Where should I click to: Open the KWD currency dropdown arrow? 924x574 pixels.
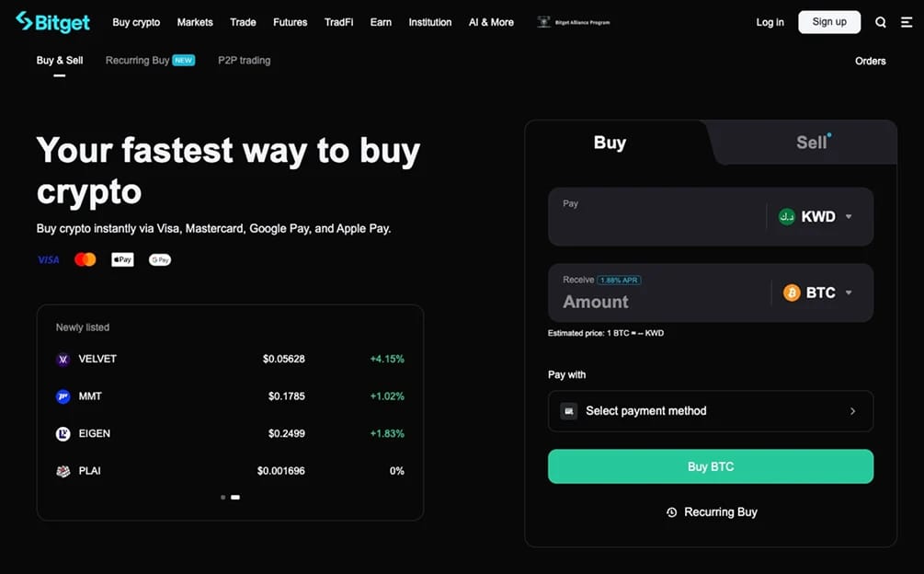849,216
